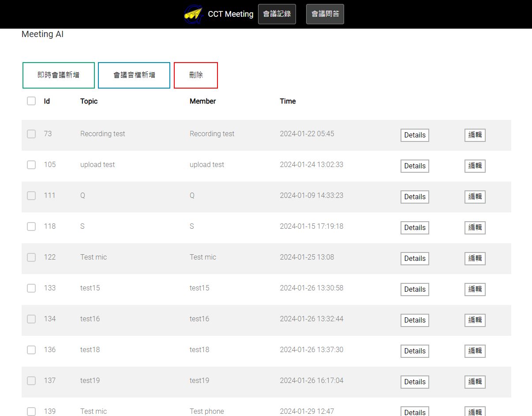View Details of upload test meeting
Image resolution: width=532 pixels, height=416 pixels.
pos(415,166)
